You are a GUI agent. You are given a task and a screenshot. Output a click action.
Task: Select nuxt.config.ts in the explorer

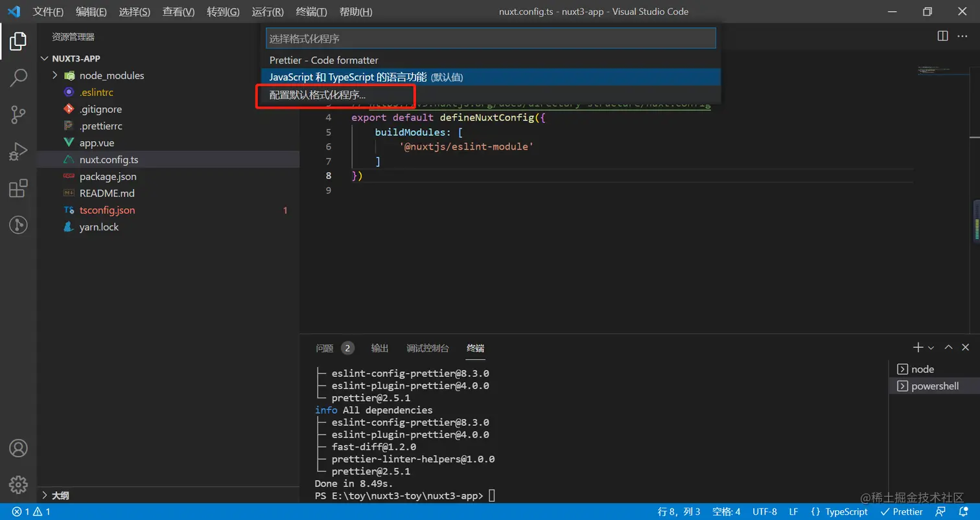coord(168,160)
